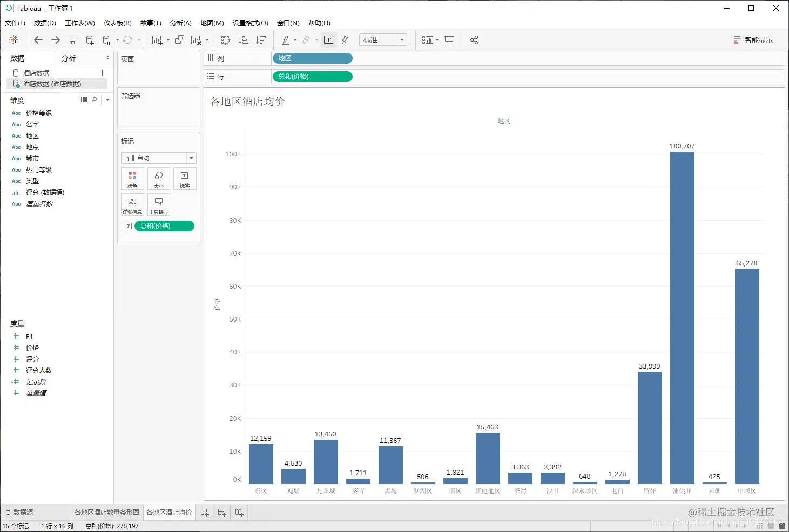This screenshot has height=532, width=789.
Task: Select 热门等级 dimension field
Action: point(39,170)
